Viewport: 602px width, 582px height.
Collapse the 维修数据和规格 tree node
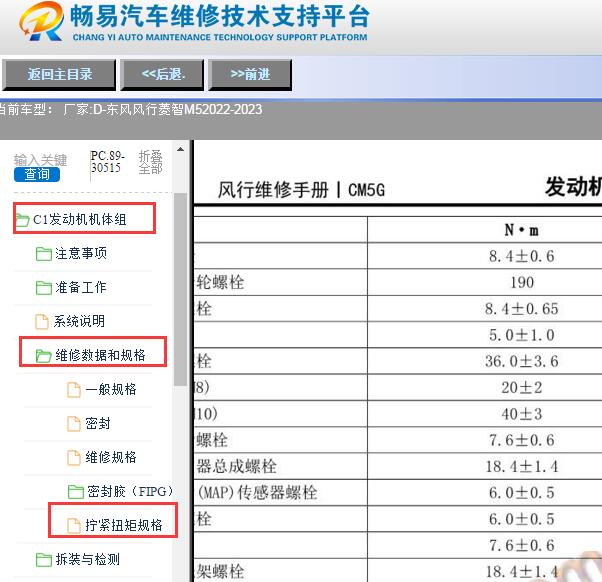[100, 355]
